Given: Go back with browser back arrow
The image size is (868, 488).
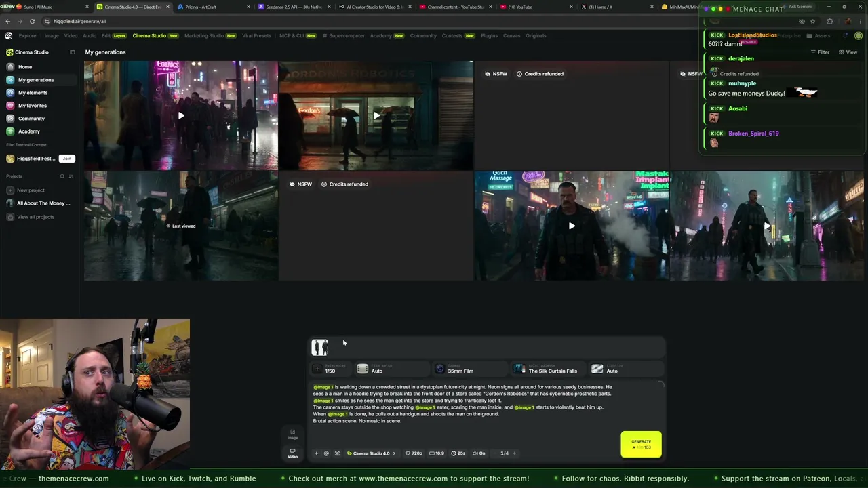Looking at the screenshot, I should tap(7, 22).
